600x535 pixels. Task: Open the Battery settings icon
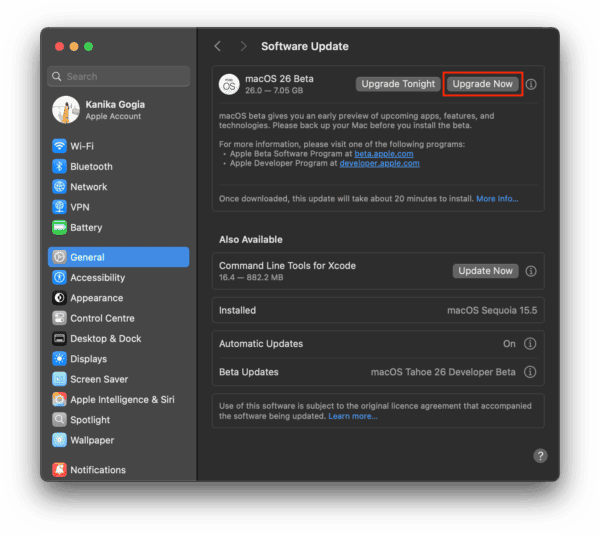tap(60, 227)
